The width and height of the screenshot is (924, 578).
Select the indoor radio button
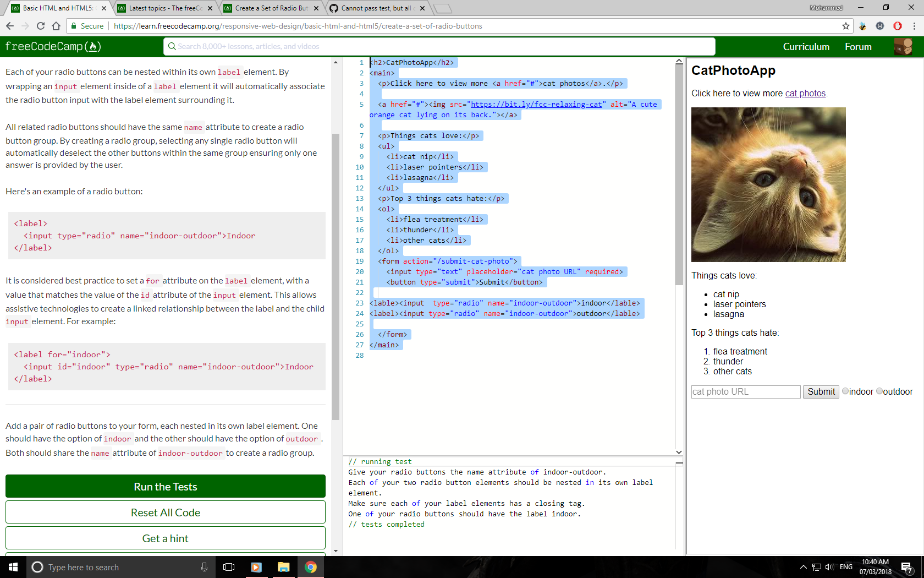[x=845, y=391]
